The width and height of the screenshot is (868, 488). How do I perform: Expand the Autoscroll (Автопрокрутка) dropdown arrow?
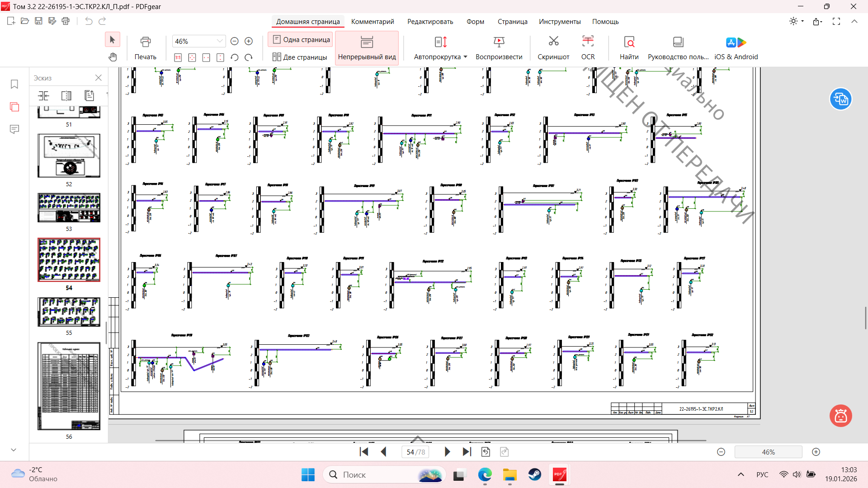465,57
